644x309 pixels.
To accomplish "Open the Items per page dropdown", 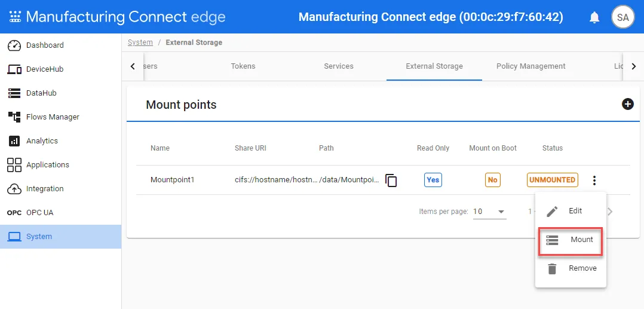I will point(490,212).
